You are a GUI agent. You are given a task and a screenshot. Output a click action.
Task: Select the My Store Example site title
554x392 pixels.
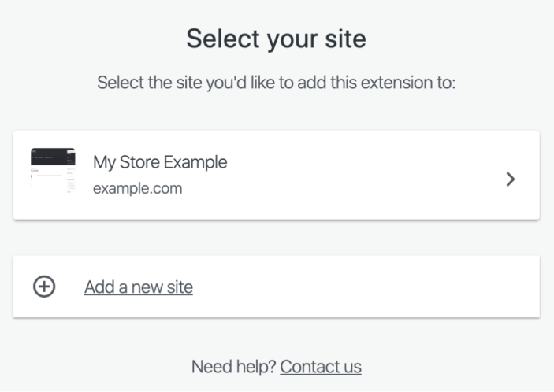point(160,162)
